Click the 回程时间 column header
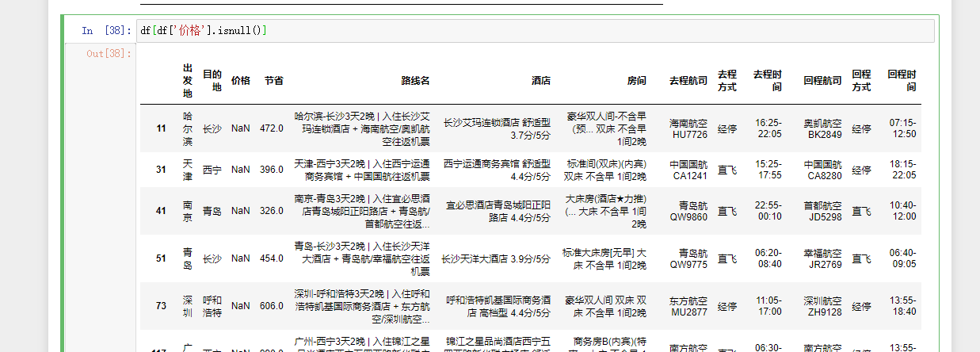Screen dimensions: 980x352 (x=902, y=81)
